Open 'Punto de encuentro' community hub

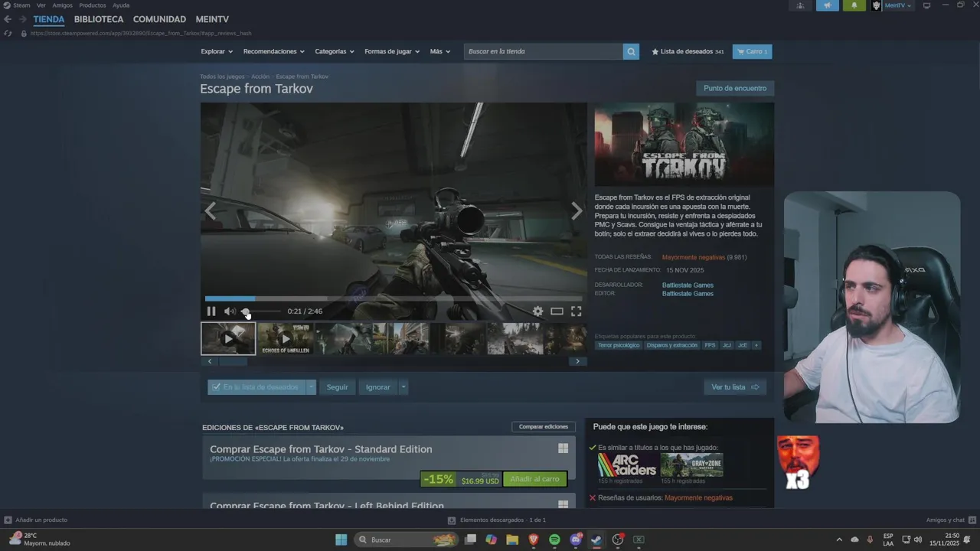pos(735,88)
